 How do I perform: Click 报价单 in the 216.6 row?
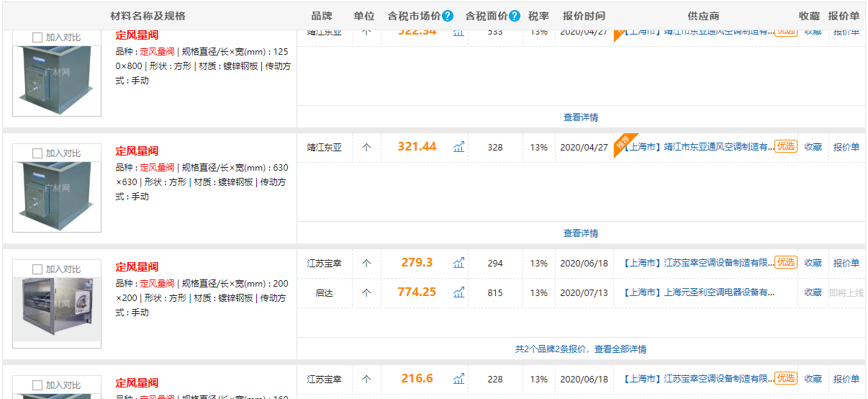[x=846, y=379]
